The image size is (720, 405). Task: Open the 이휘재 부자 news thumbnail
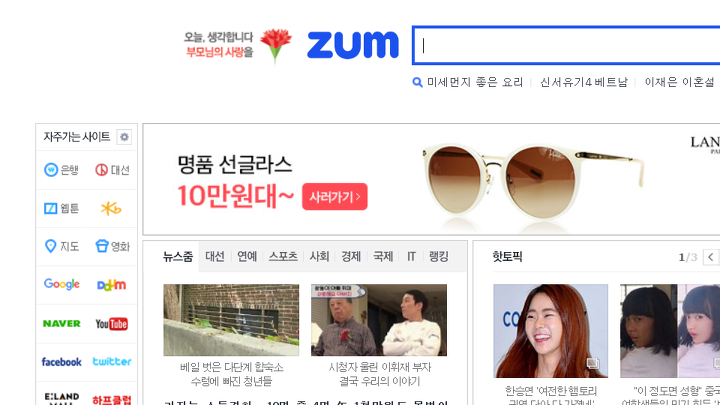(379, 320)
